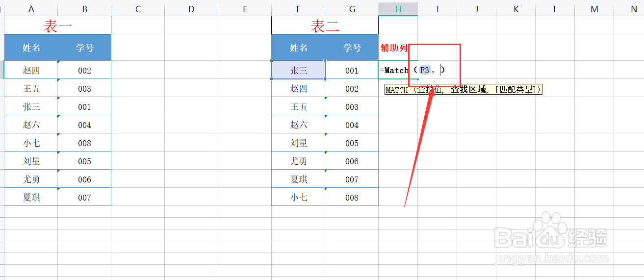This screenshot has width=644, height=280.
Task: Select column H header
Action: (398, 9)
